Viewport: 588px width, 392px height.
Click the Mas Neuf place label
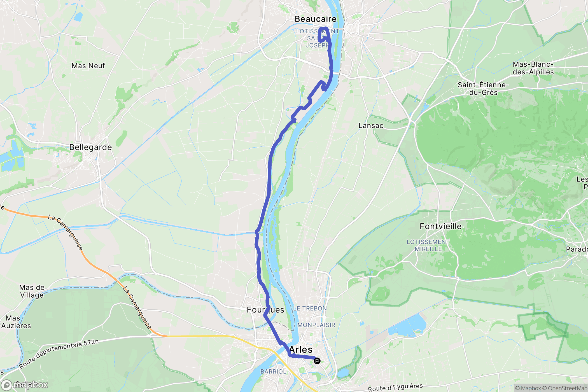click(x=88, y=66)
